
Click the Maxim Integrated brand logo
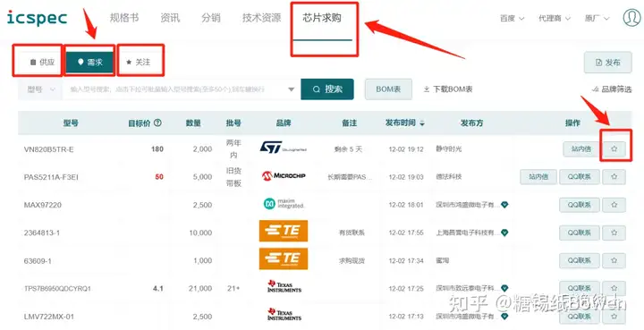click(284, 204)
